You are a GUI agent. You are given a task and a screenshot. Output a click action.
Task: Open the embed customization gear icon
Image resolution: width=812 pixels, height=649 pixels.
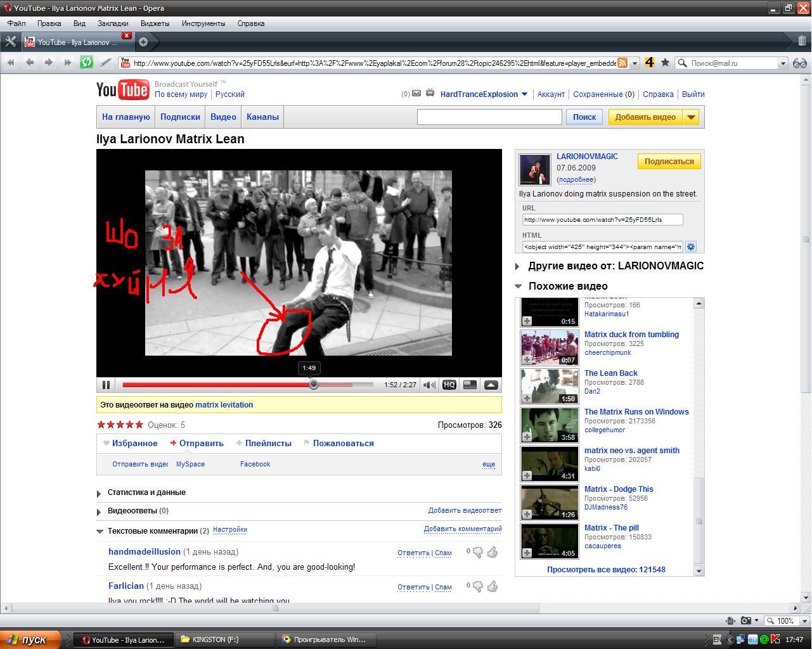pyautogui.click(x=691, y=247)
